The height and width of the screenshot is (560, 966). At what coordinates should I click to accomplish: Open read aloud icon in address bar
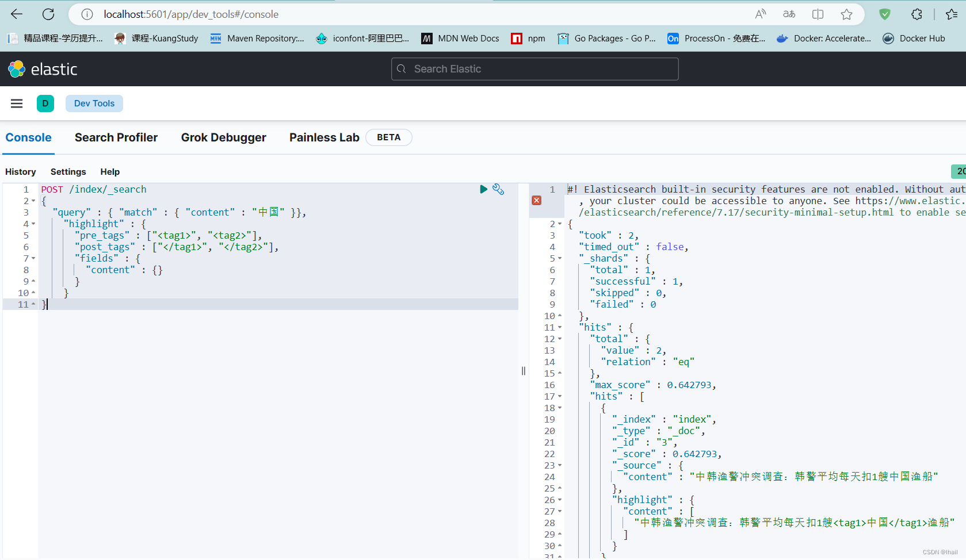761,14
